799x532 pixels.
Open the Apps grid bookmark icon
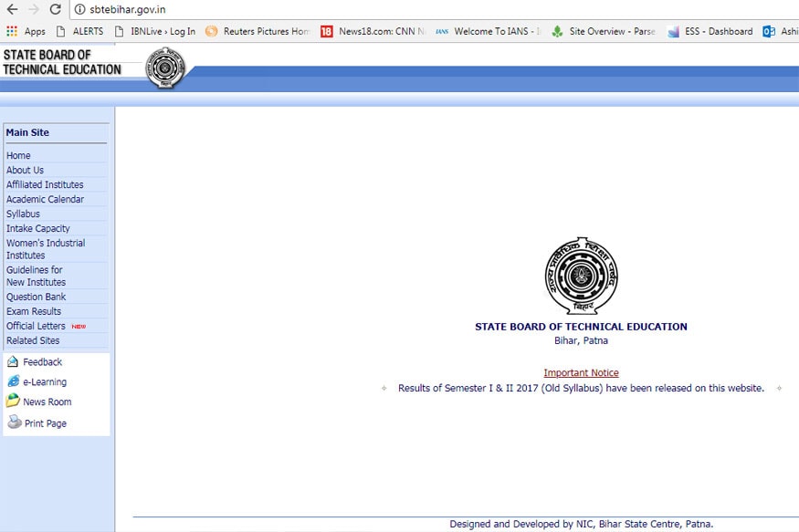click(12, 31)
